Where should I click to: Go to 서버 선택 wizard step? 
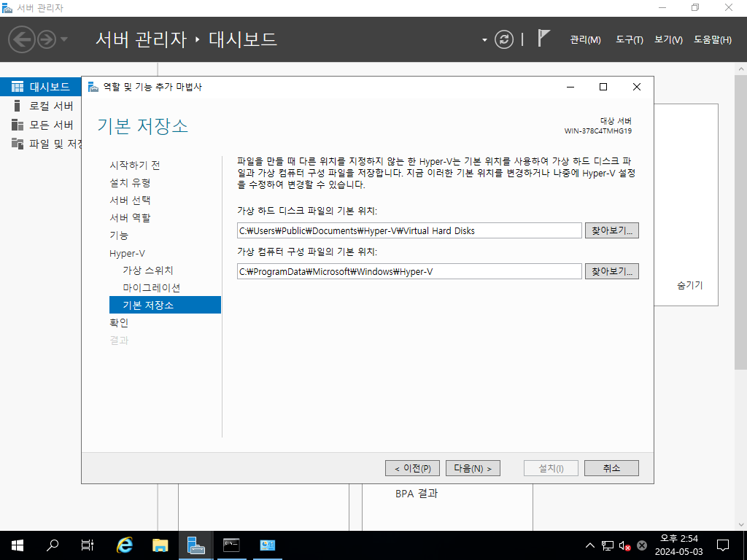pyautogui.click(x=130, y=201)
